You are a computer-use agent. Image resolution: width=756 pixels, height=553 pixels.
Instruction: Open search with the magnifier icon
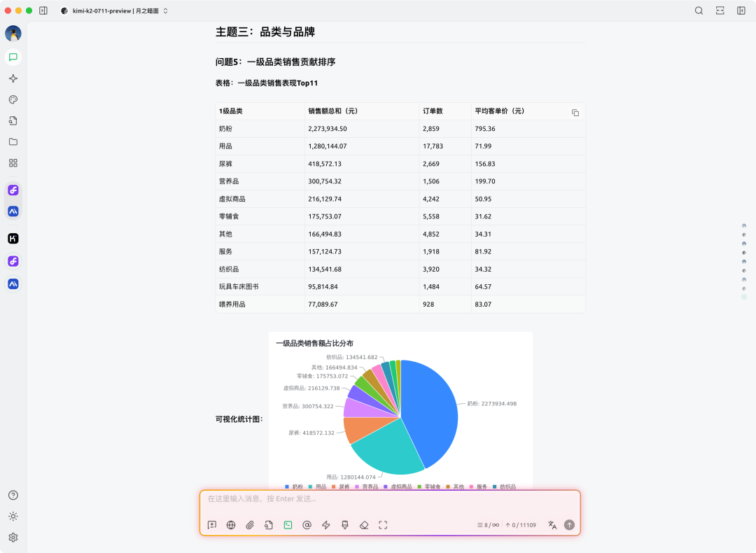click(699, 10)
